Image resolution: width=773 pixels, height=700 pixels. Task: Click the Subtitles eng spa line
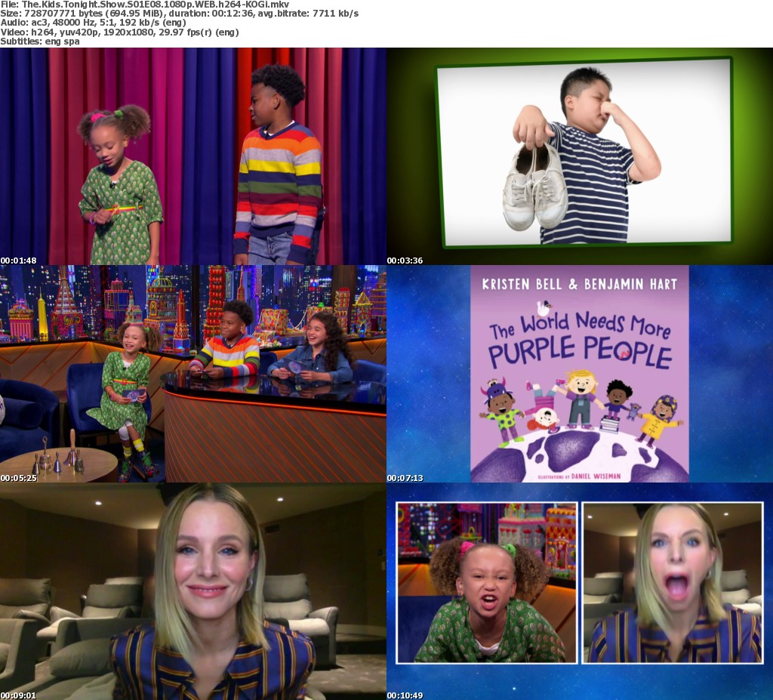[40, 41]
